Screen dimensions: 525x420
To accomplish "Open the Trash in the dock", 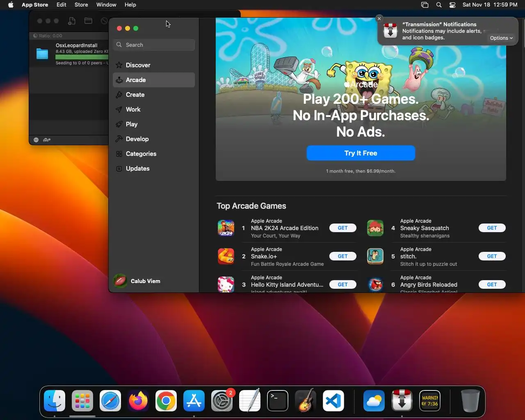I will pos(470,401).
